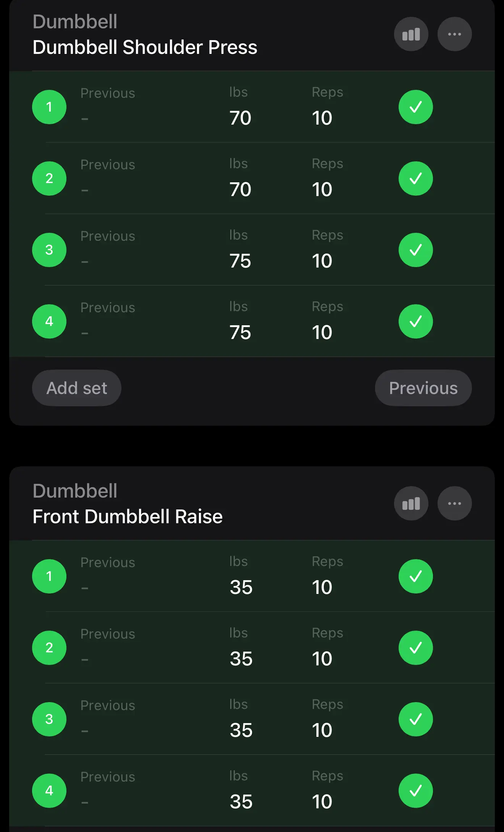504x832 pixels.
Task: Tap set 3 badge of Shoulder Press
Action: point(49,250)
